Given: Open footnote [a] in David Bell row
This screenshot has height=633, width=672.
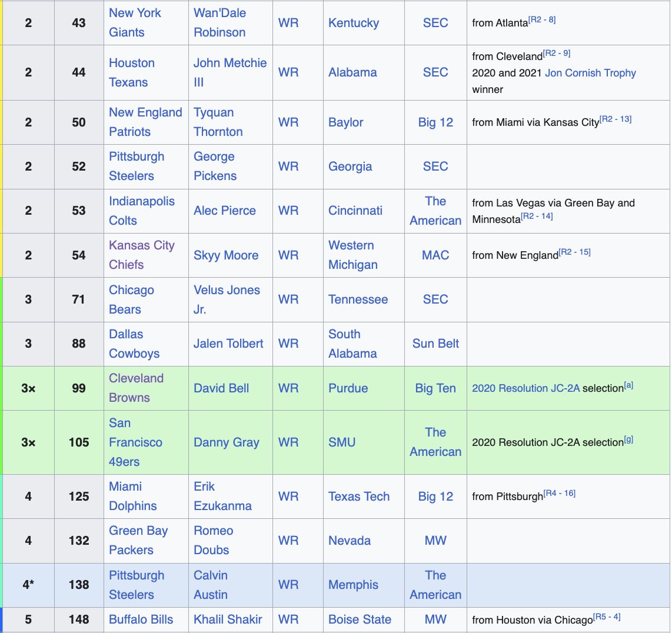Looking at the screenshot, I should (x=628, y=385).
